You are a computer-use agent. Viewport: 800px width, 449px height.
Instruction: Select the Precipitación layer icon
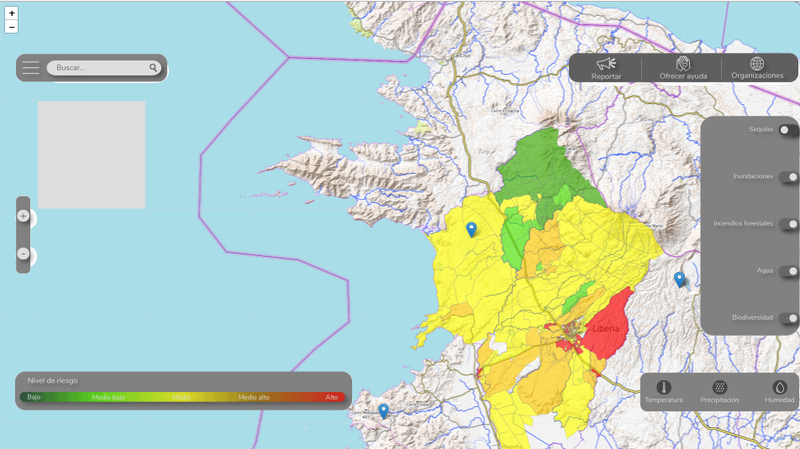719,387
